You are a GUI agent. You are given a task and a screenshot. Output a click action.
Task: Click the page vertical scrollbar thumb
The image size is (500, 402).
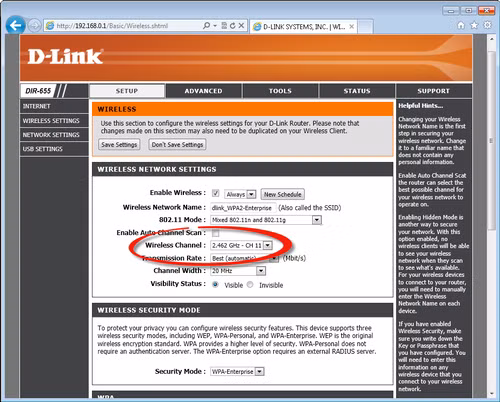click(492, 140)
